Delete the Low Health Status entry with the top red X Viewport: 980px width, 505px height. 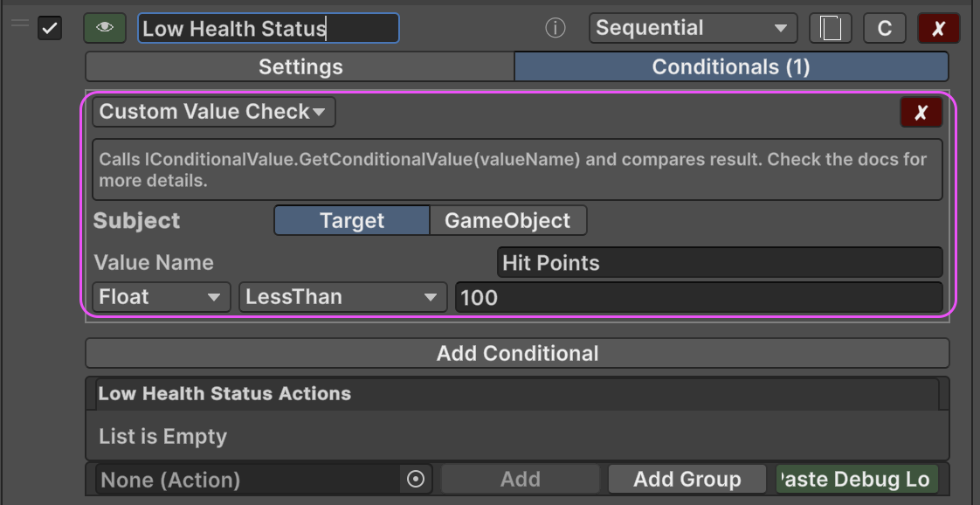[938, 29]
